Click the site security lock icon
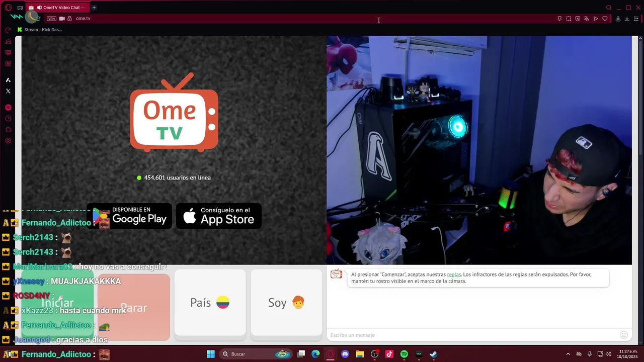 tap(70, 19)
